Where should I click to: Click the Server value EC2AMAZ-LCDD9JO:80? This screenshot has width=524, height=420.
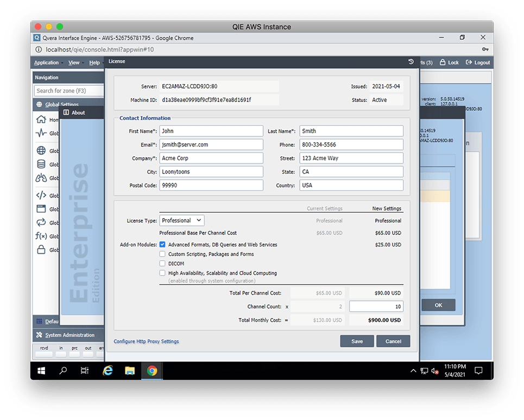[190, 86]
